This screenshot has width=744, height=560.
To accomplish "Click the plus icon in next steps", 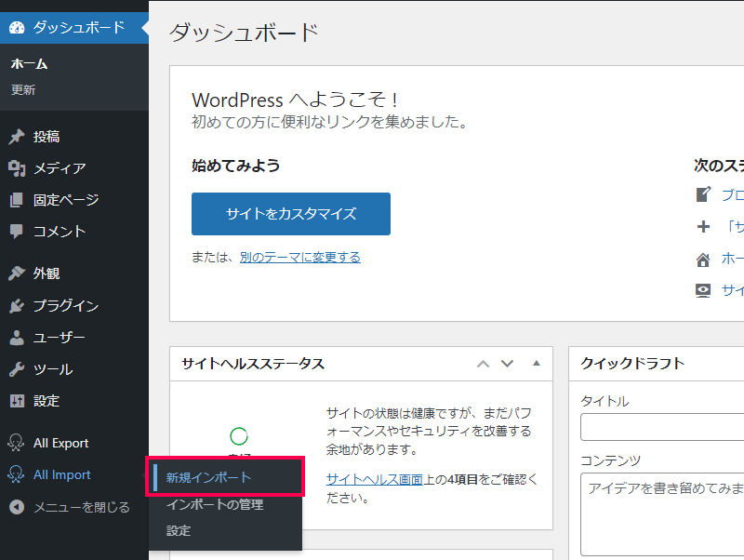I will point(703,226).
